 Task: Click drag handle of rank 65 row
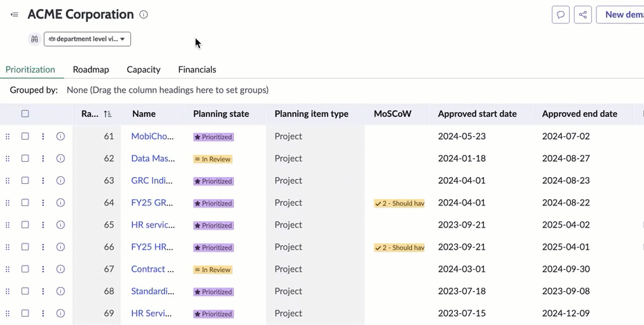(8, 225)
